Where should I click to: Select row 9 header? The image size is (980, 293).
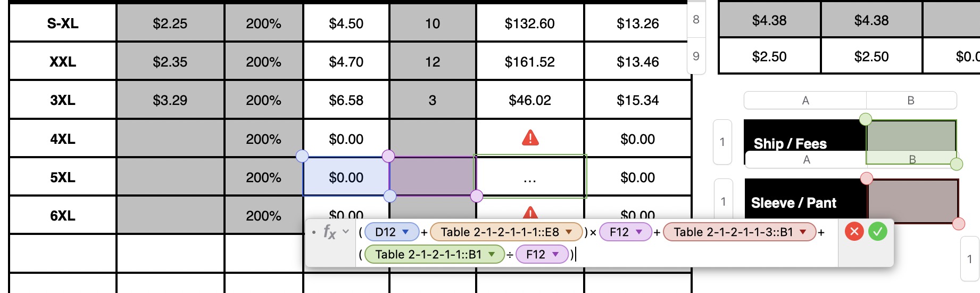[696, 56]
